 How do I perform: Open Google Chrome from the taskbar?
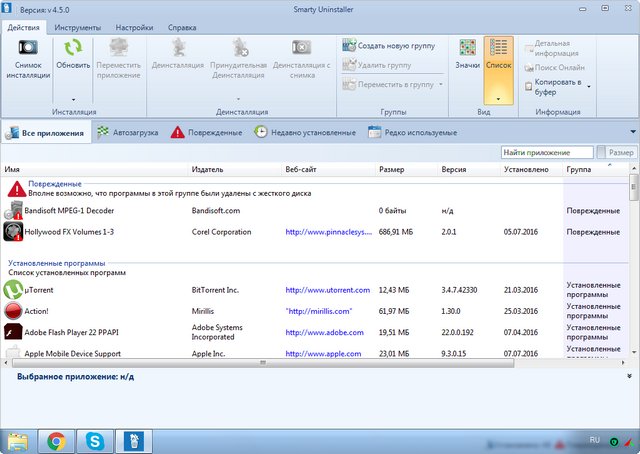[56, 439]
